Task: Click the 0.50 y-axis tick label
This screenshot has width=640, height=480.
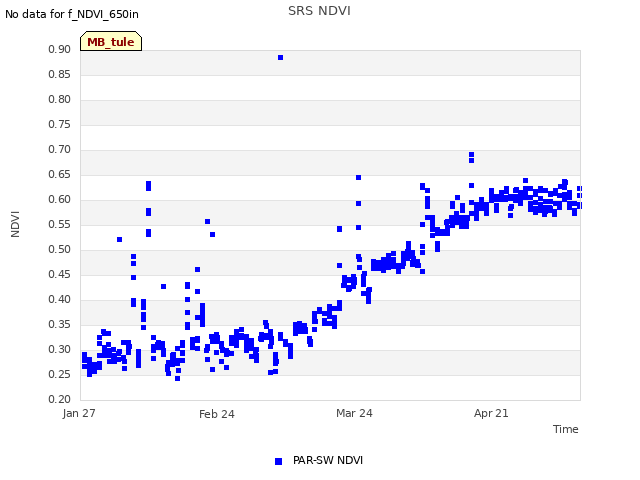Action: [59, 249]
